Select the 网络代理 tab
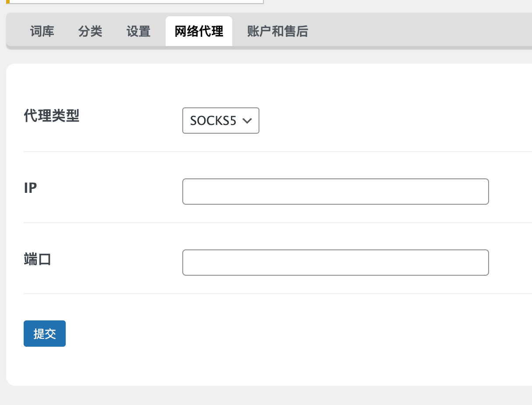The image size is (532, 405). [x=199, y=32]
